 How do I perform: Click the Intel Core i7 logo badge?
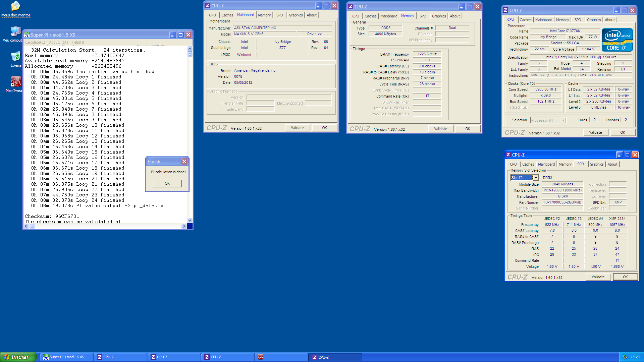point(617,40)
